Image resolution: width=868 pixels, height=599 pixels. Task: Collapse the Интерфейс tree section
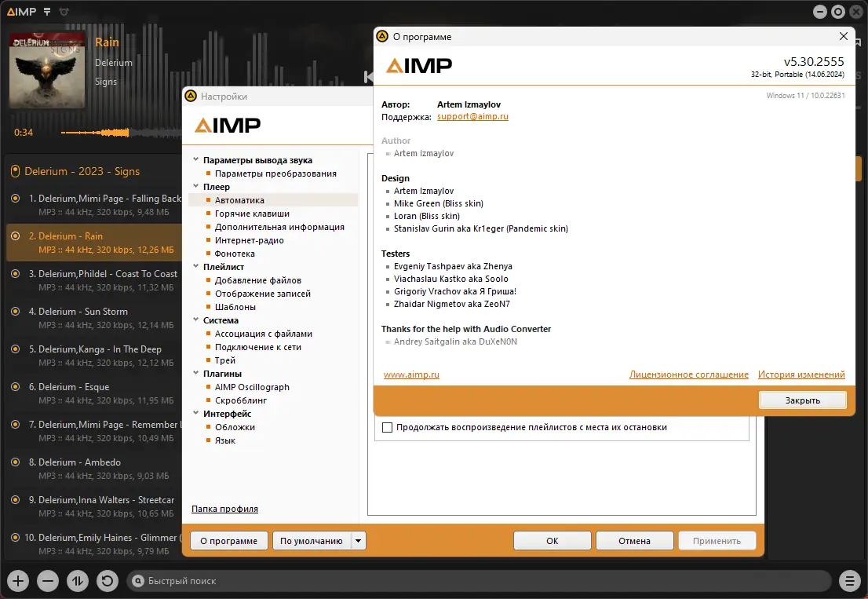(195, 413)
